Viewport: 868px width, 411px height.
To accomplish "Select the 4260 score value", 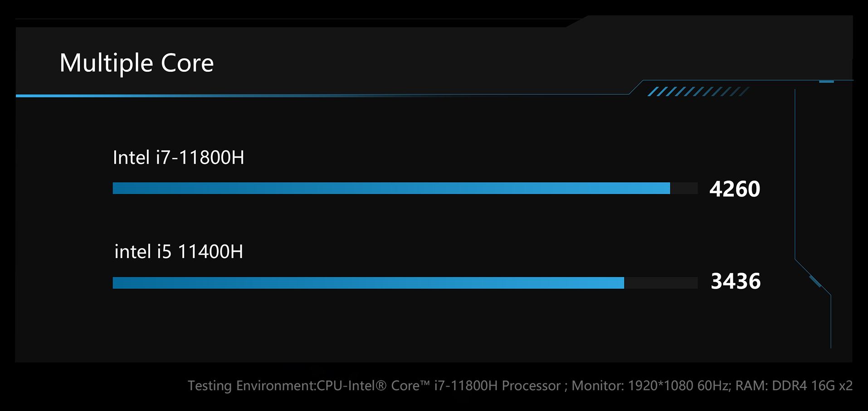I will click(x=735, y=189).
